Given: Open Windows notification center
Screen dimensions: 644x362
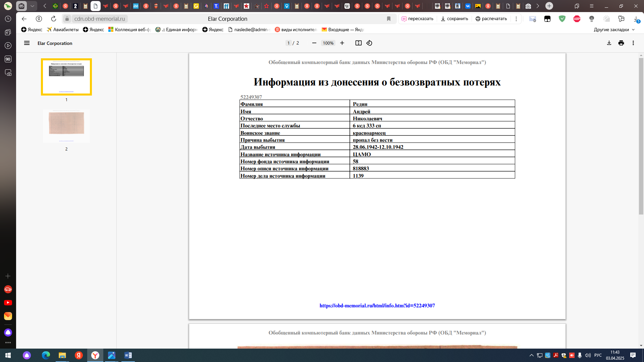Looking at the screenshot, I should pyautogui.click(x=633, y=355).
